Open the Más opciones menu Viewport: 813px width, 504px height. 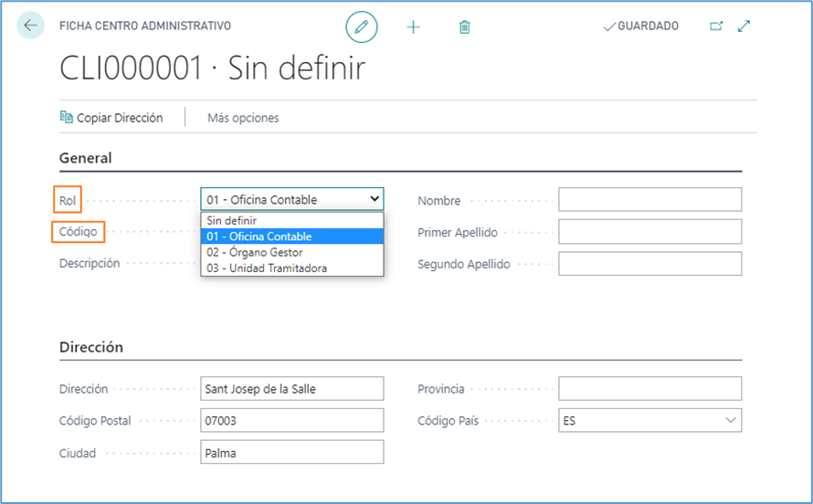click(x=243, y=118)
